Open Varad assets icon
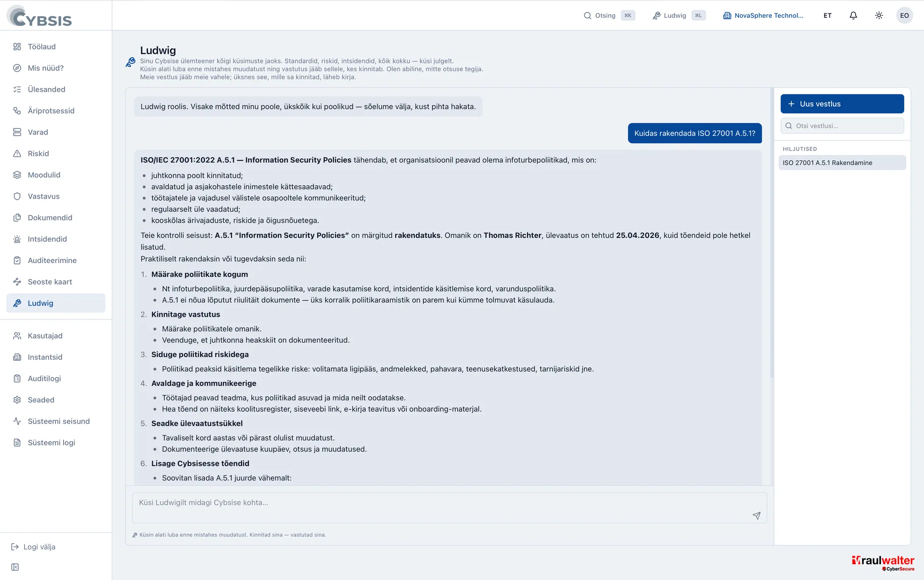This screenshot has width=924, height=580. (x=17, y=132)
